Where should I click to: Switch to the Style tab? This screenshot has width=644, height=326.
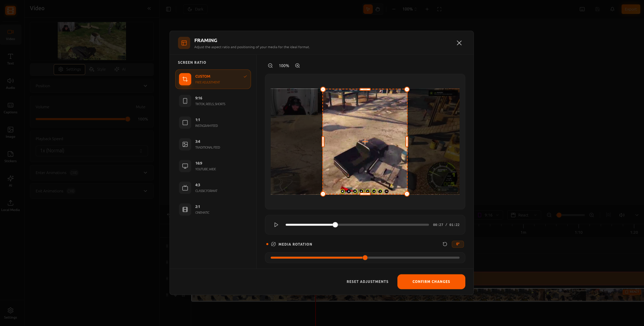point(97,69)
